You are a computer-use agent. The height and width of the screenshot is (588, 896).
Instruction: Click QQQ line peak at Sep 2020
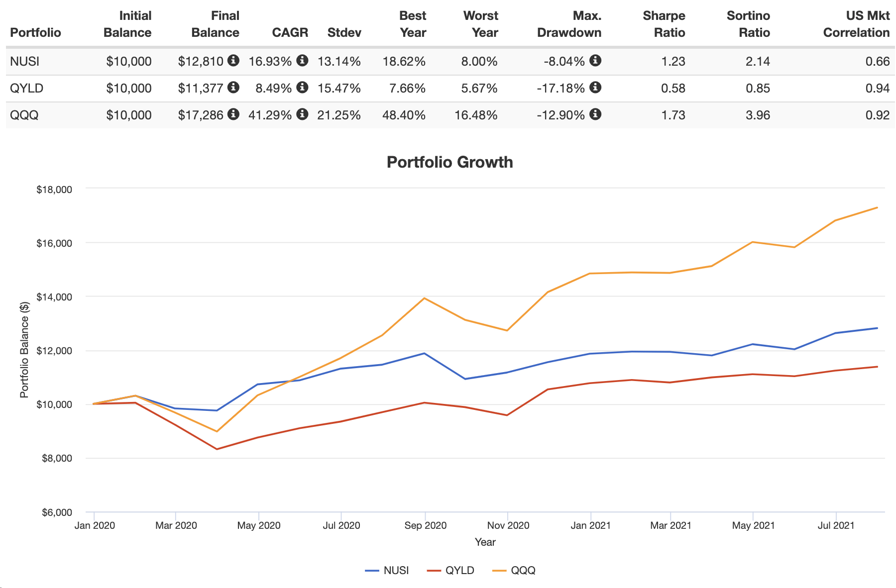tap(424, 298)
